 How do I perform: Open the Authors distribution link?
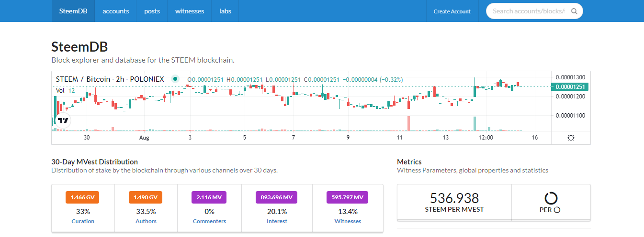[x=146, y=221]
